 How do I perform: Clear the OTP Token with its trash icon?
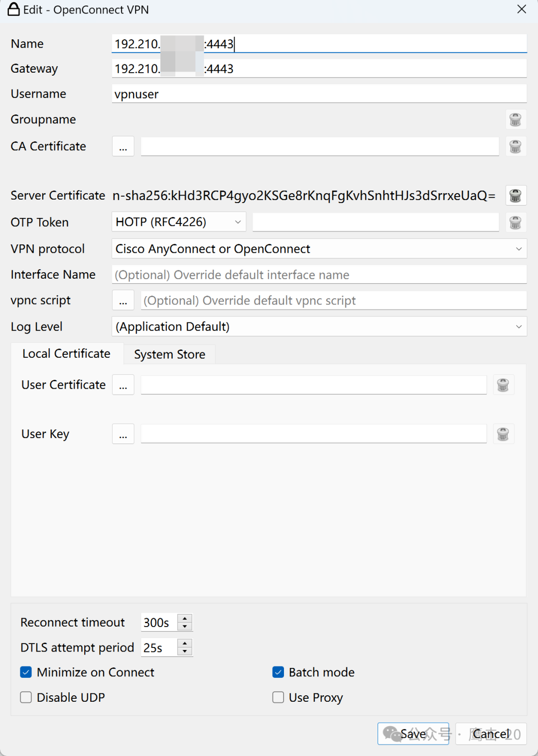pyautogui.click(x=515, y=222)
